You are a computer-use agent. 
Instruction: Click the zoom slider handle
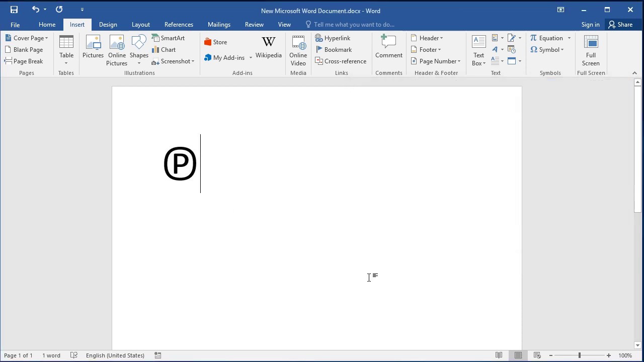pos(579,355)
